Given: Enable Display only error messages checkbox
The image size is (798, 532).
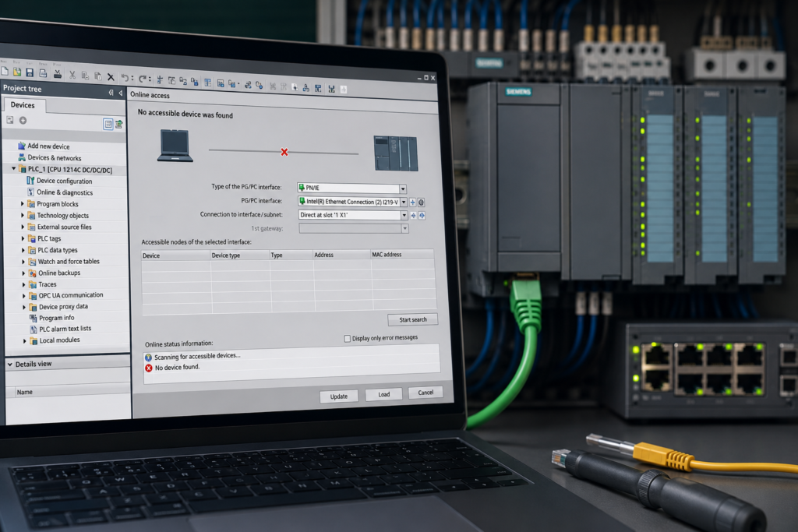Looking at the screenshot, I should click(x=347, y=339).
